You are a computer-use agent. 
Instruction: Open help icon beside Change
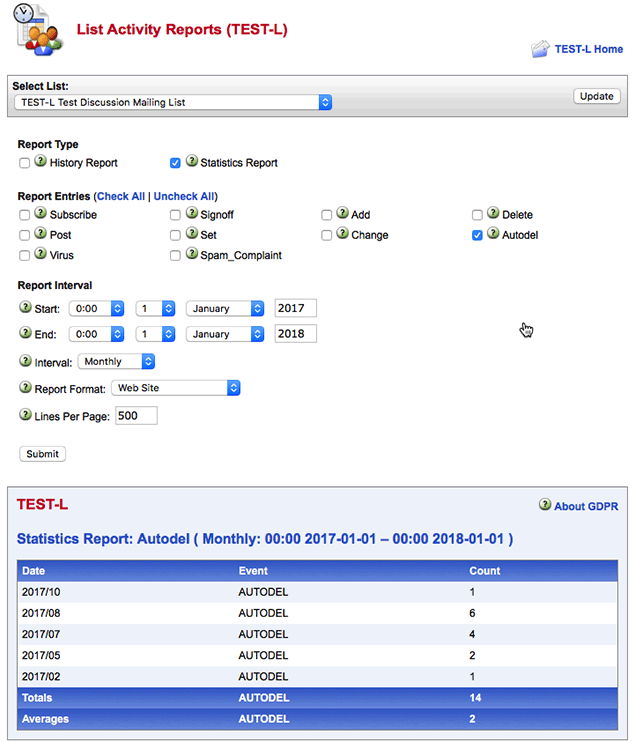click(343, 233)
